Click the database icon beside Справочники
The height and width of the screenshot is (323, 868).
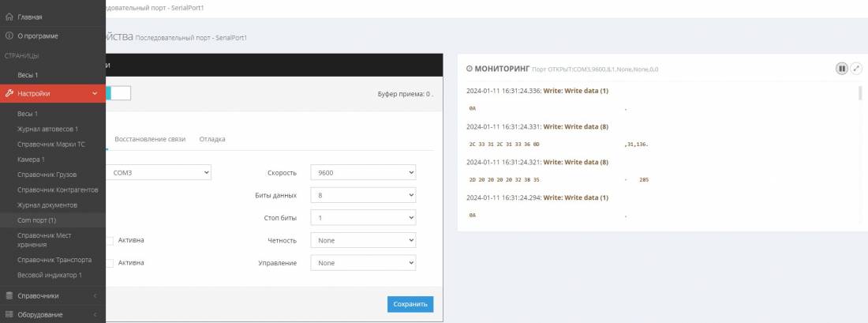[x=9, y=296]
